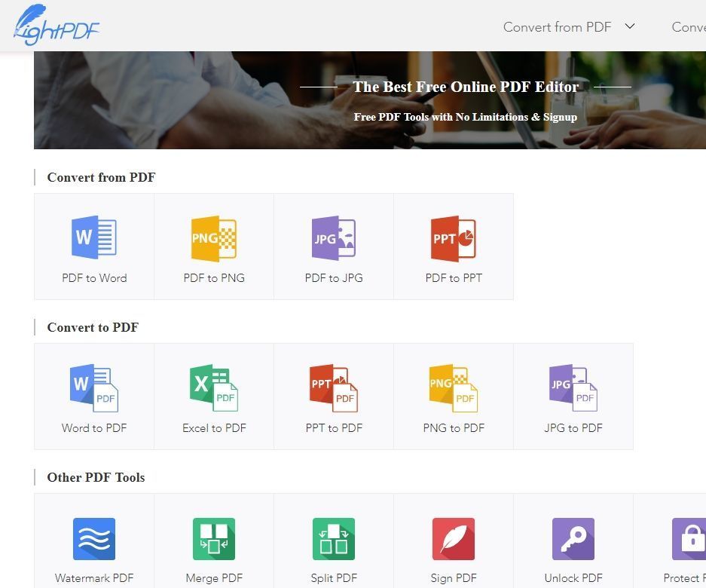Choose the PDF to JPG tool
The width and height of the screenshot is (706, 588).
tap(334, 246)
